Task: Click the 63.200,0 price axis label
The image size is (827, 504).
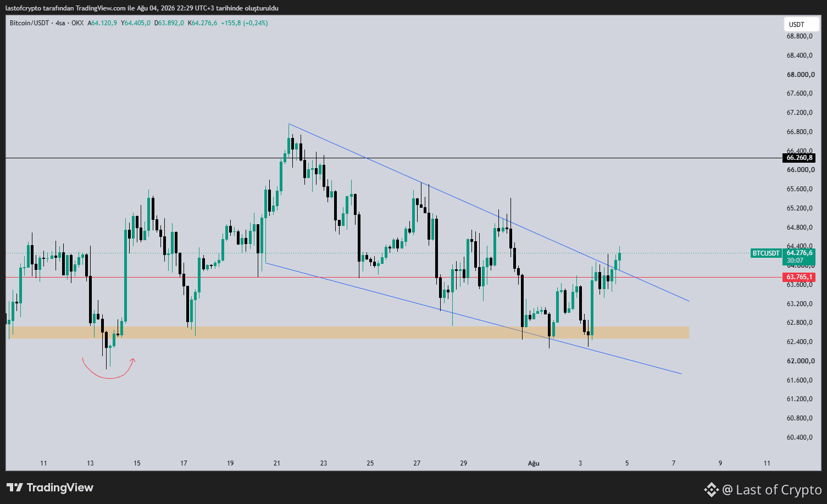Action: 800,304
